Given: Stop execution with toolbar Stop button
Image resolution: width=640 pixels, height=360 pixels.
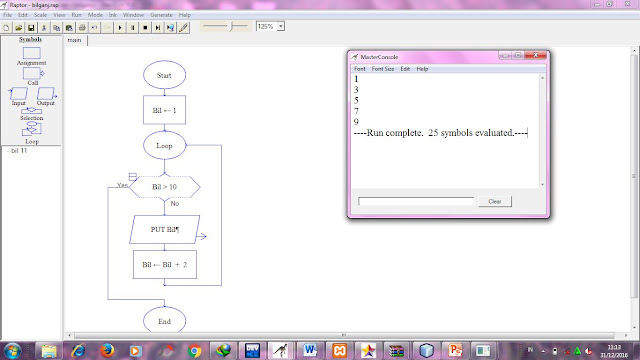Looking at the screenshot, I should [x=145, y=28].
